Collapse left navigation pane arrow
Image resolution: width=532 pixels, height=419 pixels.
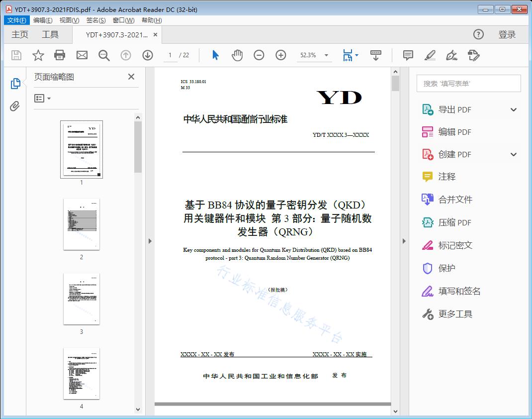coord(150,241)
